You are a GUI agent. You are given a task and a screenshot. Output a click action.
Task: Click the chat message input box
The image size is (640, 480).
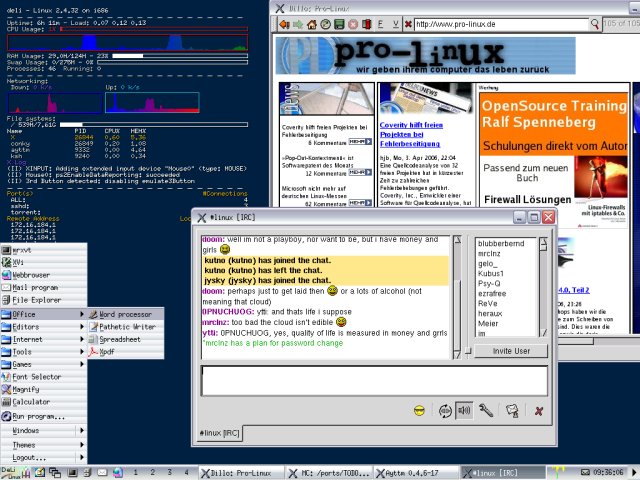[x=373, y=381]
